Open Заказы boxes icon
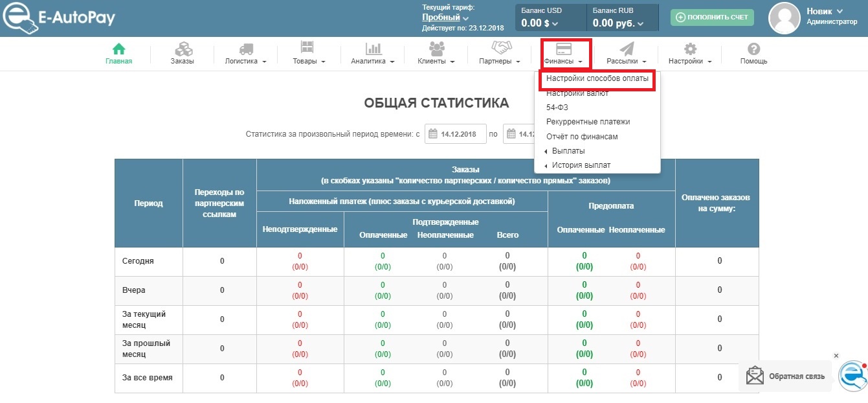The height and width of the screenshot is (403, 868). point(182,49)
